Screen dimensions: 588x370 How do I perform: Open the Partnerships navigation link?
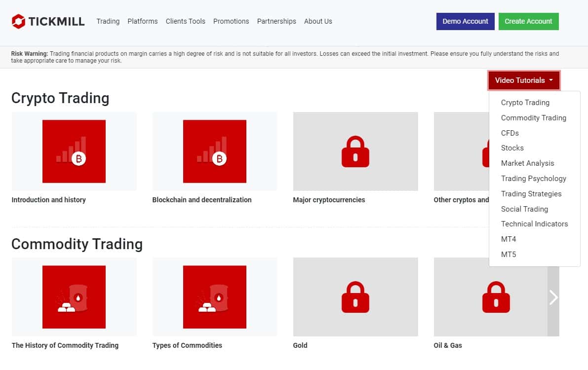pyautogui.click(x=276, y=21)
